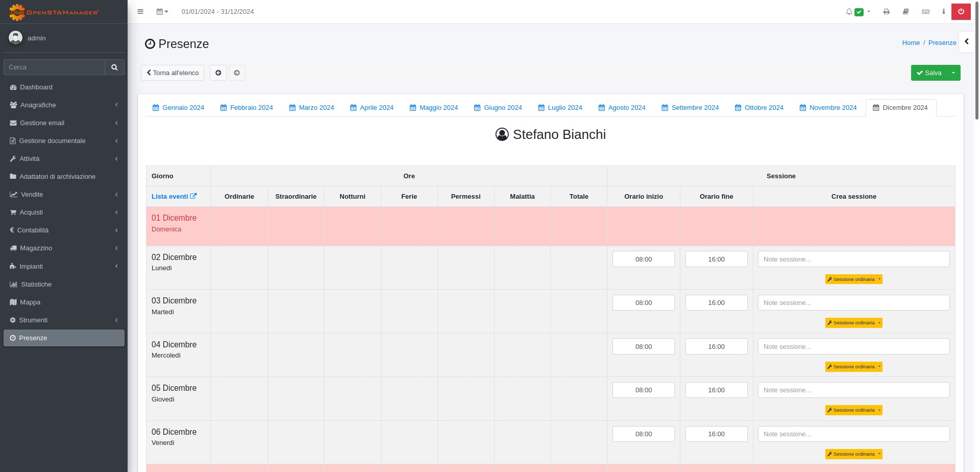Image resolution: width=980 pixels, height=472 pixels.
Task: Expand Gestione documentale menu
Action: (x=64, y=140)
